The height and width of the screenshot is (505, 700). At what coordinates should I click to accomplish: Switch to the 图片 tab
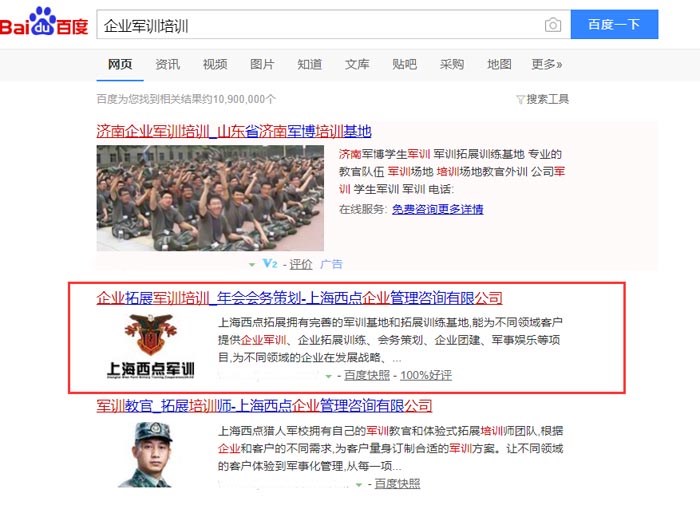(262, 64)
